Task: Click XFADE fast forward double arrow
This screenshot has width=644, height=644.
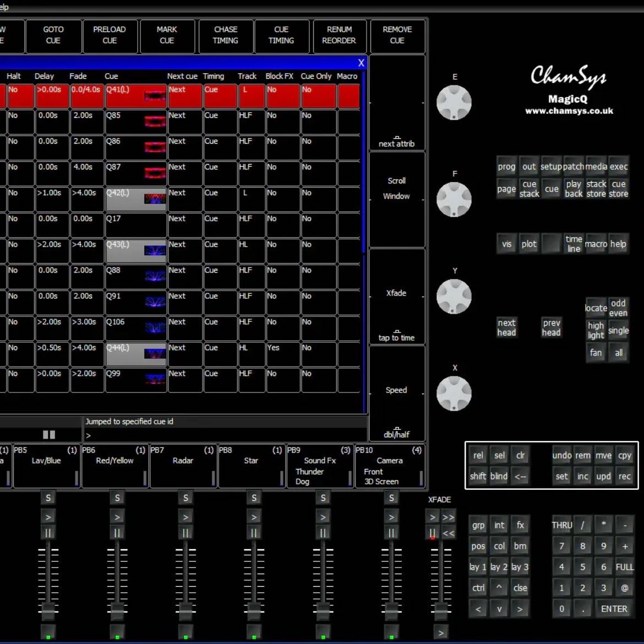Action: [x=448, y=517]
